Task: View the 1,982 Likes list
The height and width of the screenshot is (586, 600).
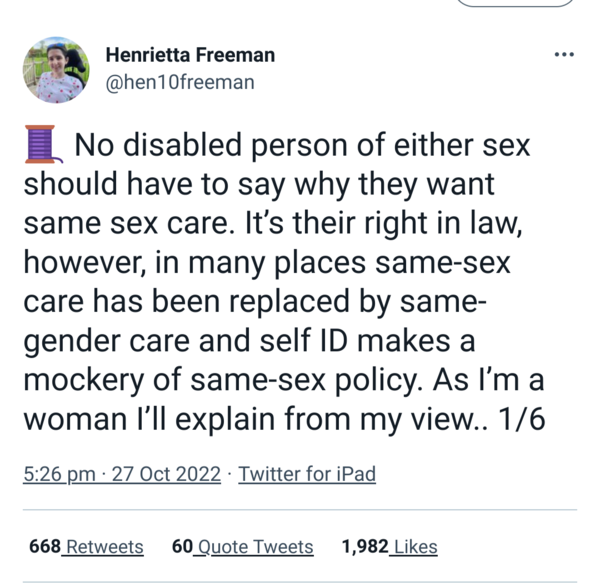Action: (x=389, y=547)
